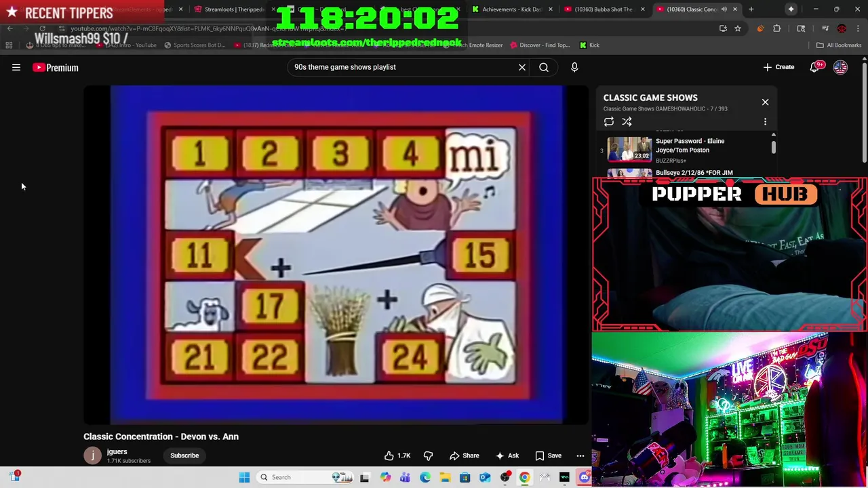Viewport: 868px width, 488px height.
Task: Mute the playing tab's audio icon
Action: point(724,9)
